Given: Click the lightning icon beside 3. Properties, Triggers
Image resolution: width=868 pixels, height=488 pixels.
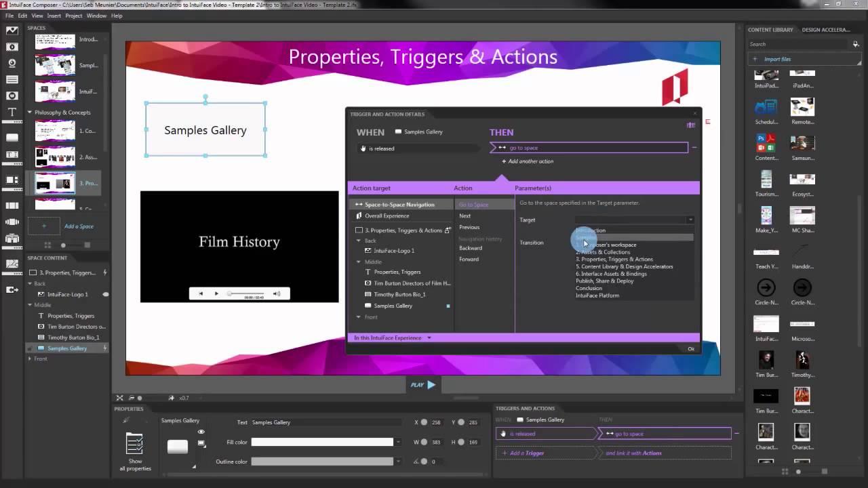Looking at the screenshot, I should coord(104,272).
